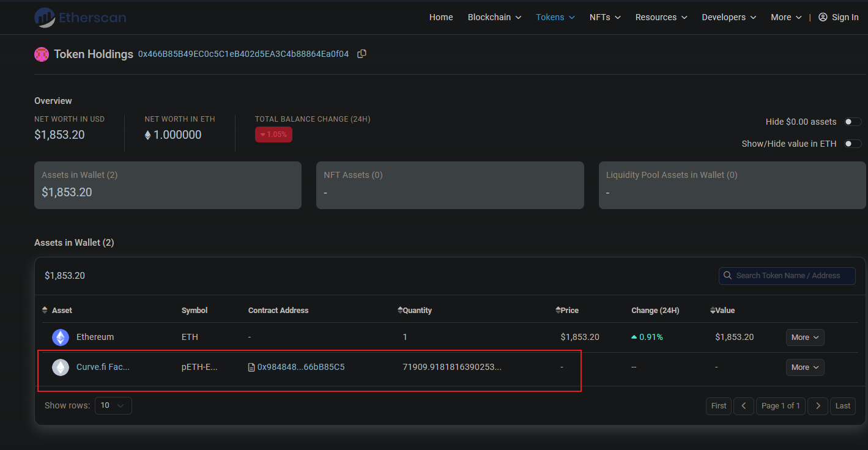Select Liquidity Pool Assets in Wallet card

732,185
